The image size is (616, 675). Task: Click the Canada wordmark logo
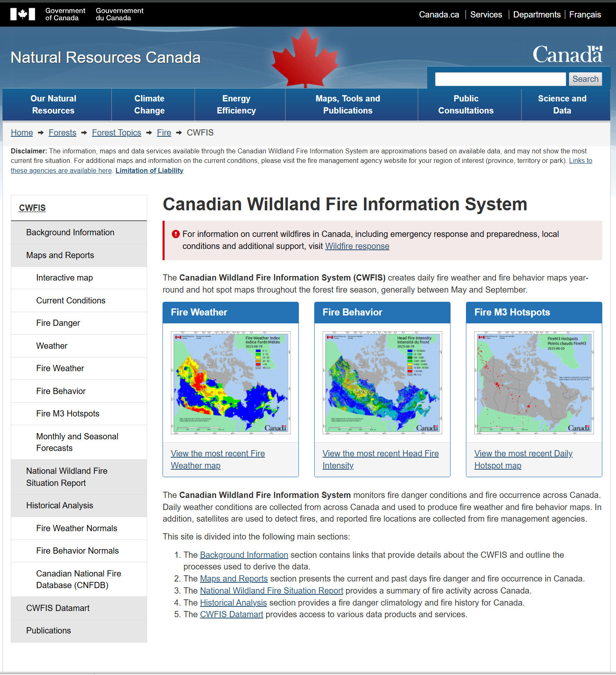(x=567, y=54)
